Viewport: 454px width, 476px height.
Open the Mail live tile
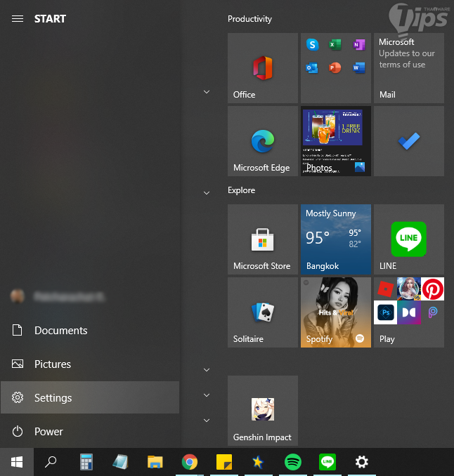409,68
